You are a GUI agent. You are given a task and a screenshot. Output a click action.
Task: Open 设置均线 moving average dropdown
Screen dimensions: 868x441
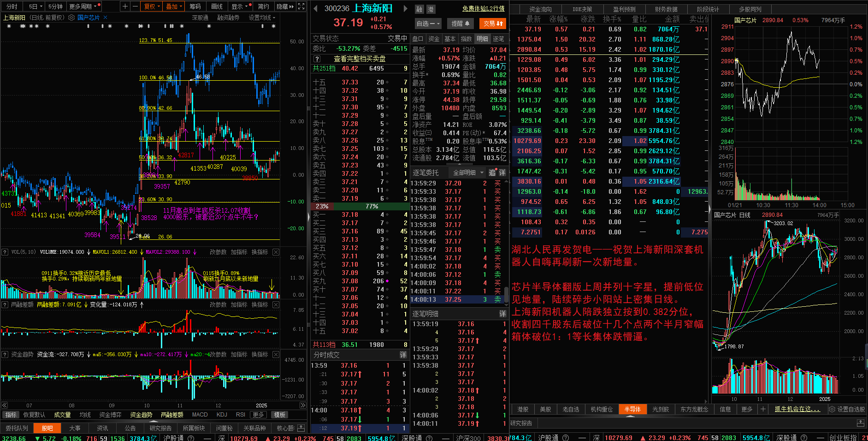tap(262, 18)
